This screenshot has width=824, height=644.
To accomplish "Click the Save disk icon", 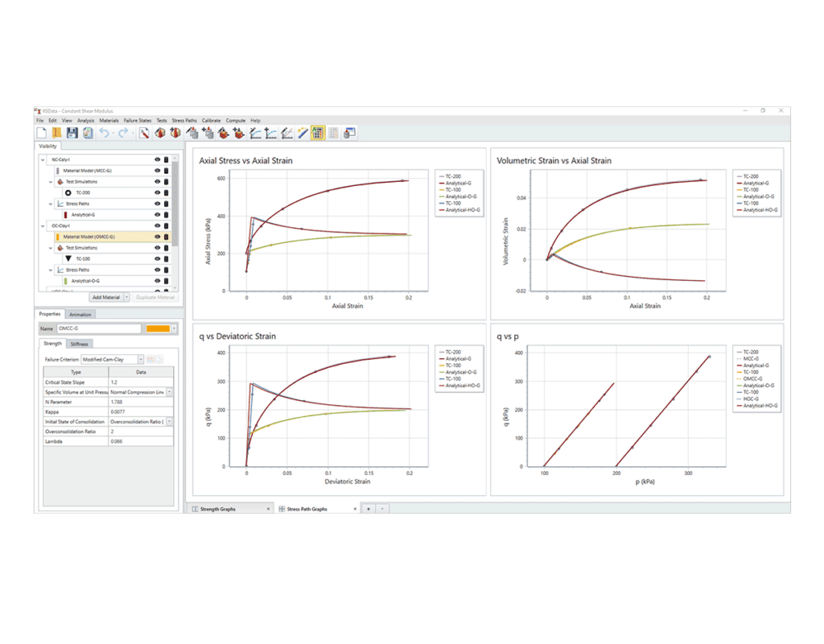I will pyautogui.click(x=73, y=133).
